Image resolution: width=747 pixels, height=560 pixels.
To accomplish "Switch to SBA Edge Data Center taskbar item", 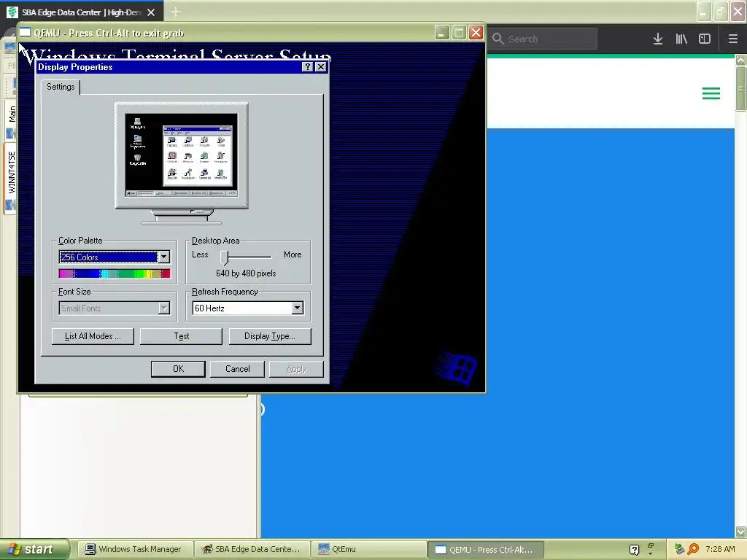I will click(x=252, y=549).
